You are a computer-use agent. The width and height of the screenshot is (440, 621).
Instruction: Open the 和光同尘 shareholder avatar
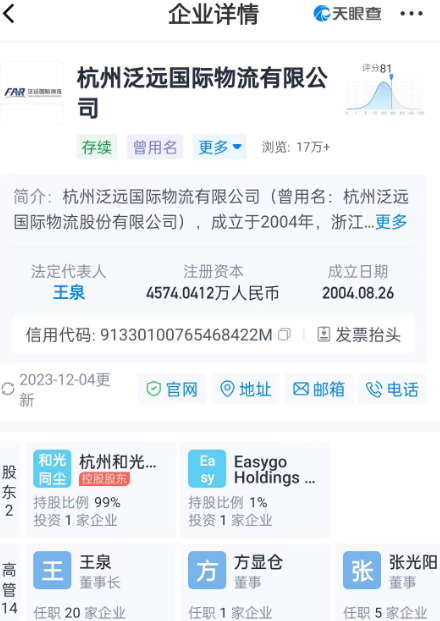click(52, 469)
